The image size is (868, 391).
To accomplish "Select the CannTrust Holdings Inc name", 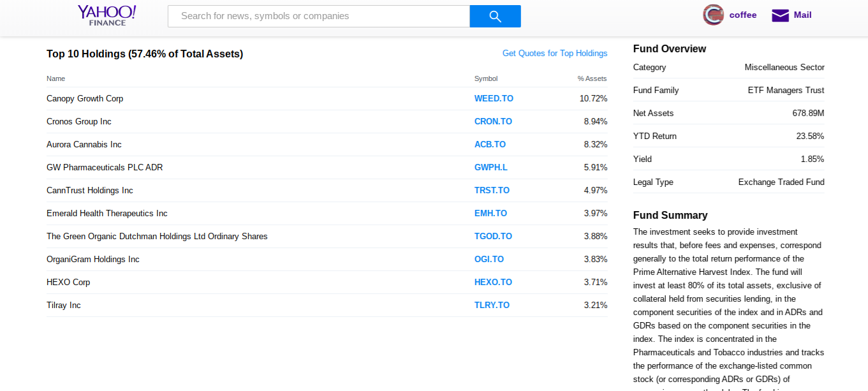I will pos(90,191).
